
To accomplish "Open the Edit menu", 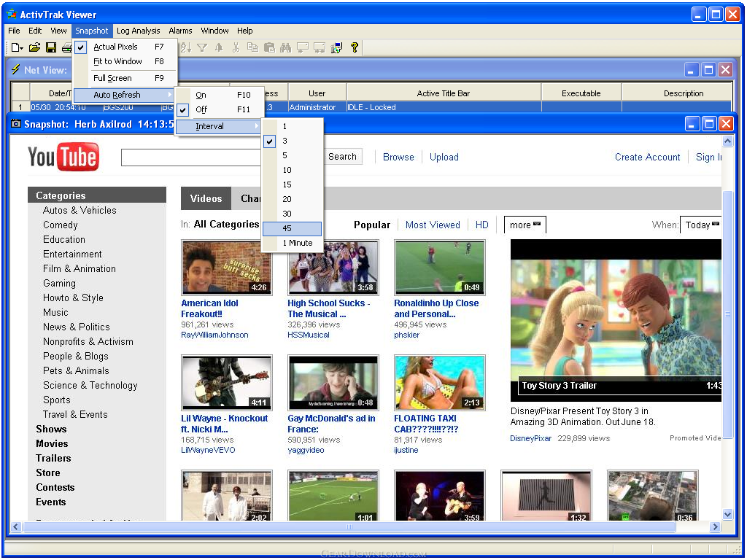I will click(x=35, y=31).
